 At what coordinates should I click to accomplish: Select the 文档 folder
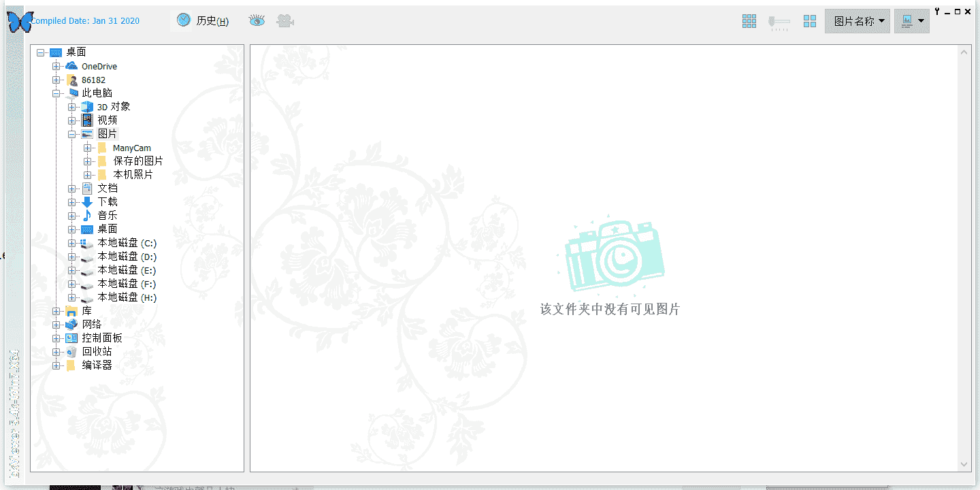[108, 189]
